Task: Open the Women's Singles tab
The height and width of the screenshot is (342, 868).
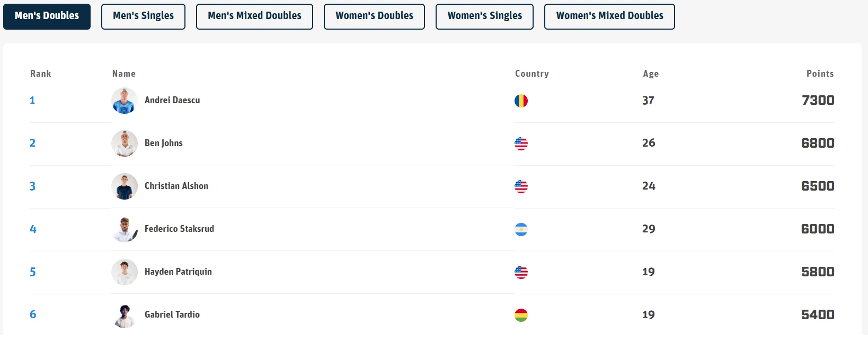Action: click(x=484, y=16)
